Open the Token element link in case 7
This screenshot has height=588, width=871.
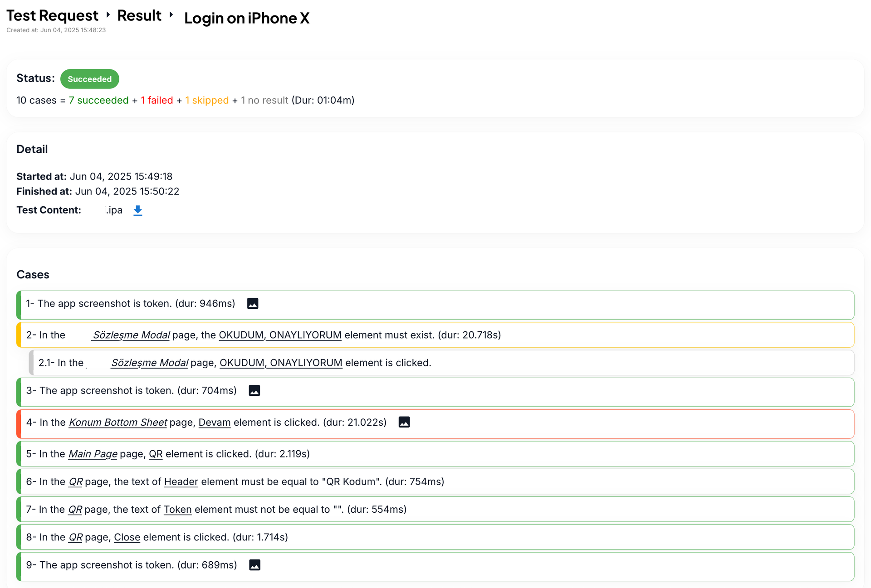coord(177,510)
